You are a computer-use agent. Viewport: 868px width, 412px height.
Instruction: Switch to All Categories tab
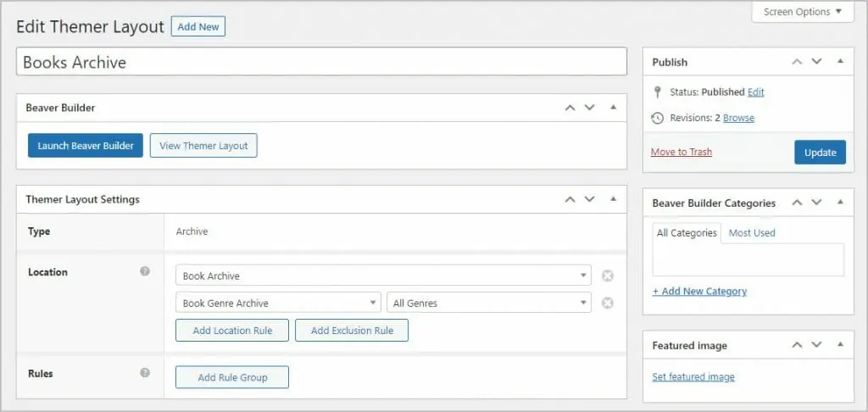687,233
